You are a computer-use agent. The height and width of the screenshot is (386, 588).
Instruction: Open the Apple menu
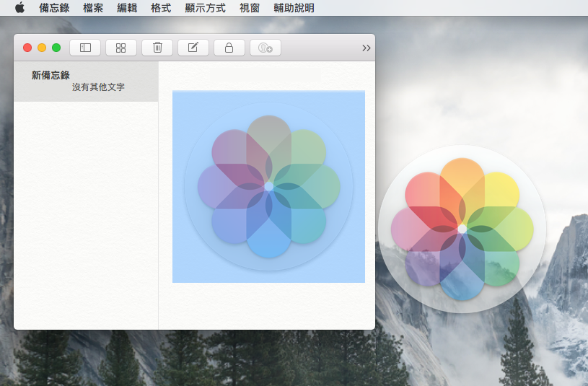(20, 7)
